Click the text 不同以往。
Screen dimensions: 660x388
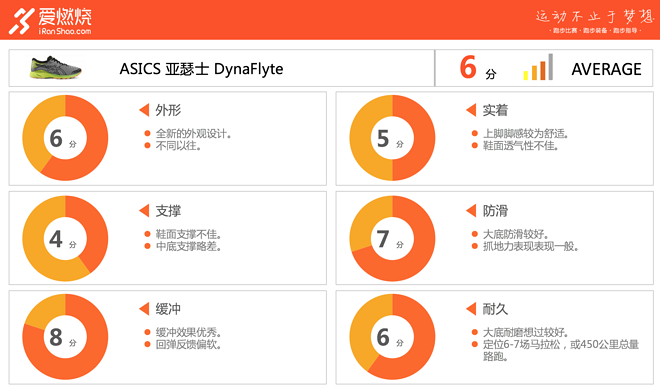pos(178,146)
